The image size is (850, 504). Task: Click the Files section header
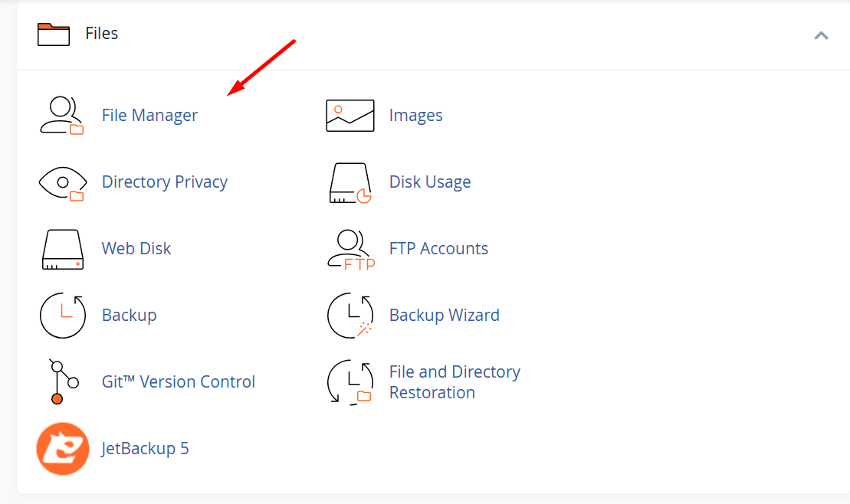pyautogui.click(x=100, y=34)
